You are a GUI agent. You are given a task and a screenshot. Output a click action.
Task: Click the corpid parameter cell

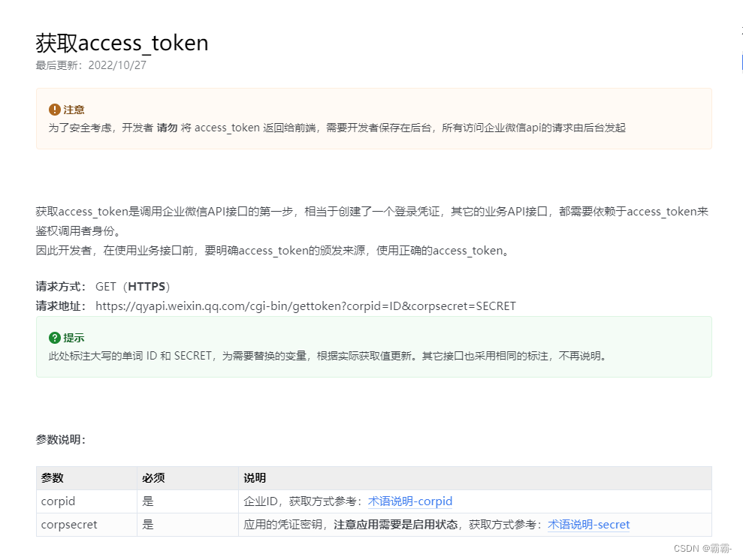tap(86, 501)
